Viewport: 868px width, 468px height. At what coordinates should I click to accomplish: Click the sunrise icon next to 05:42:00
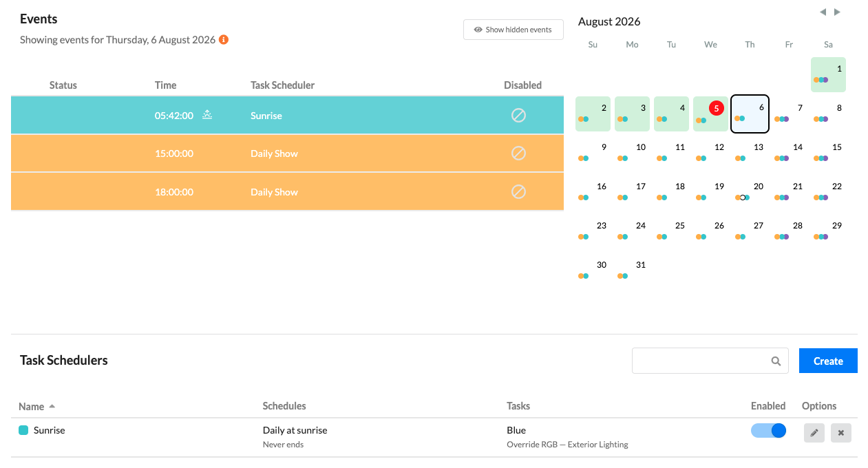tap(207, 115)
